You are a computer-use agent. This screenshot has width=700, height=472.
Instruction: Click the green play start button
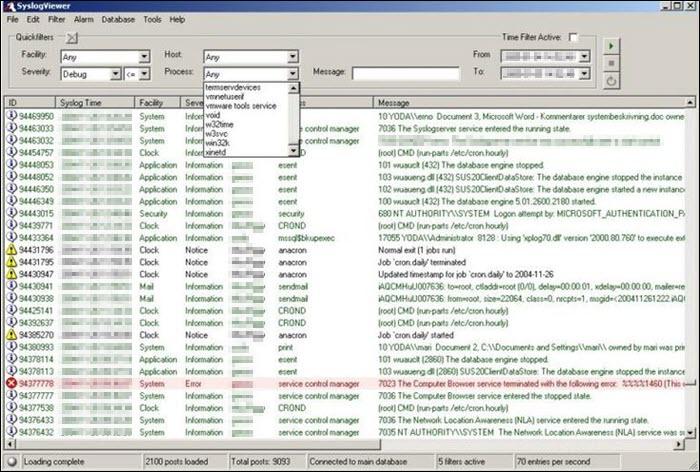611,46
